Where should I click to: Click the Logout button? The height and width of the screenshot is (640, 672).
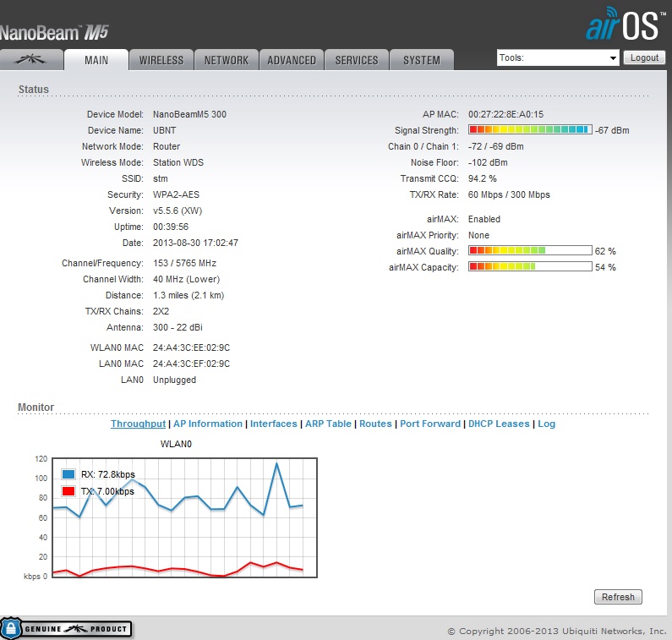click(x=644, y=57)
